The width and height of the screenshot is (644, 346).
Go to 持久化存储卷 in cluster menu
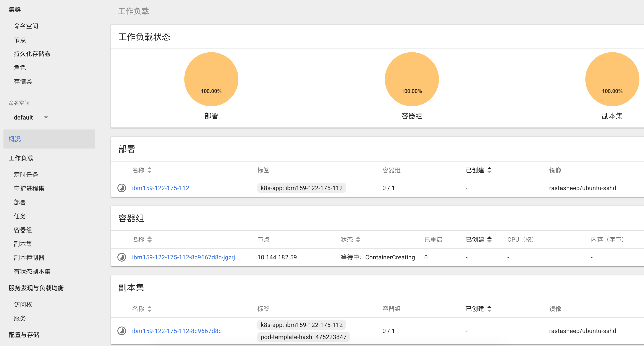[x=32, y=54]
